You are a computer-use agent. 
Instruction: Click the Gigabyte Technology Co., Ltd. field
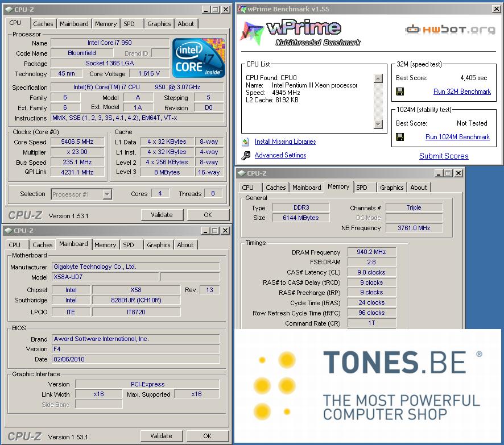click(135, 267)
